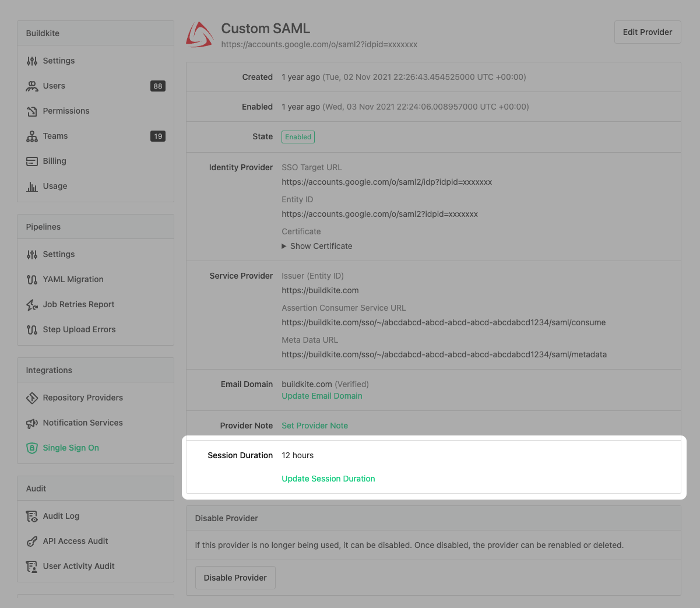Click the Enabled state badge
This screenshot has height=608, width=700.
pyautogui.click(x=298, y=136)
